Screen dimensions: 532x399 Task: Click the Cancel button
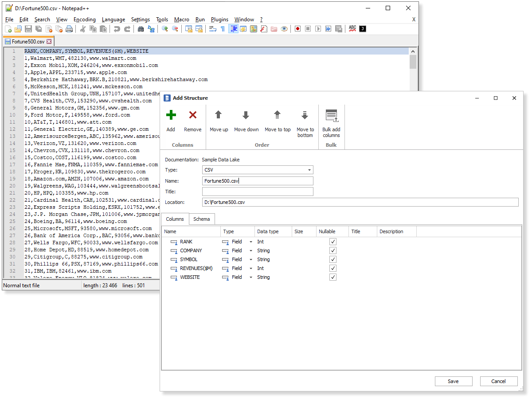[x=498, y=381]
